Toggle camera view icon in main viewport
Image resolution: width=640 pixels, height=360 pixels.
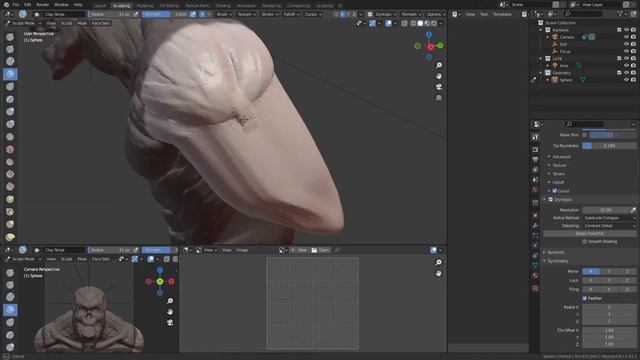click(x=439, y=87)
